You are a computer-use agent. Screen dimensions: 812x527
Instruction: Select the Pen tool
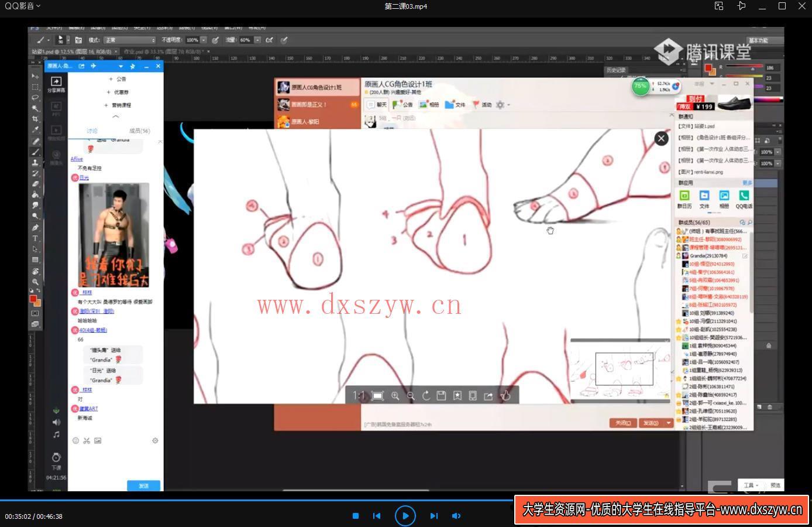(35, 227)
